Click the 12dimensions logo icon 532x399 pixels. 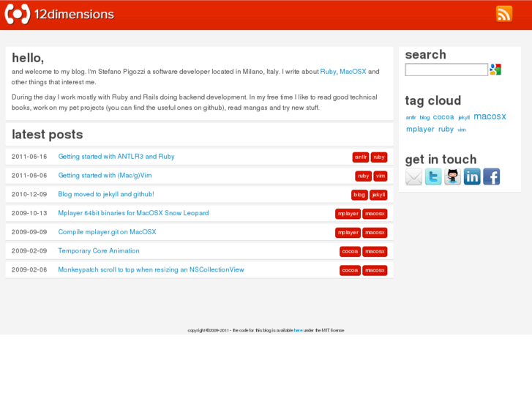18,14
